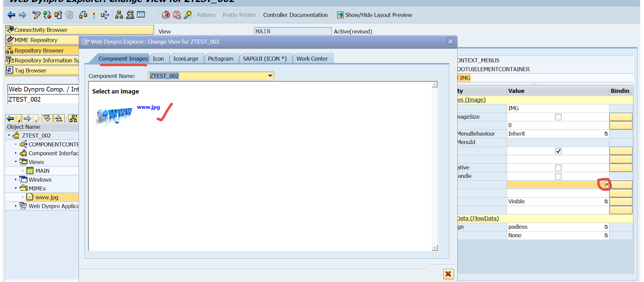Click the Active/Inactive switch icon
644x282 pixels.
tap(47, 15)
